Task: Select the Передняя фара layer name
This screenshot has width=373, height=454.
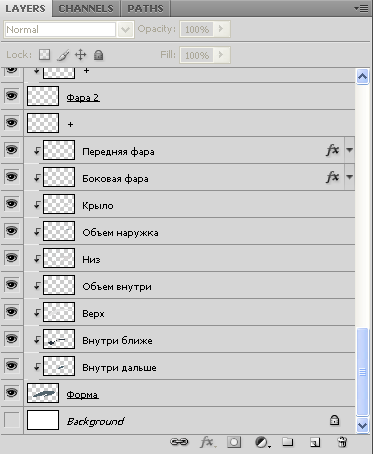Action: (118, 152)
